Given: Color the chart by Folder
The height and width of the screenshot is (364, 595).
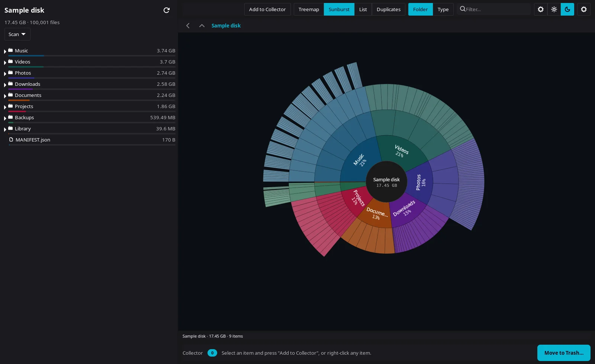Looking at the screenshot, I should click(x=420, y=9).
